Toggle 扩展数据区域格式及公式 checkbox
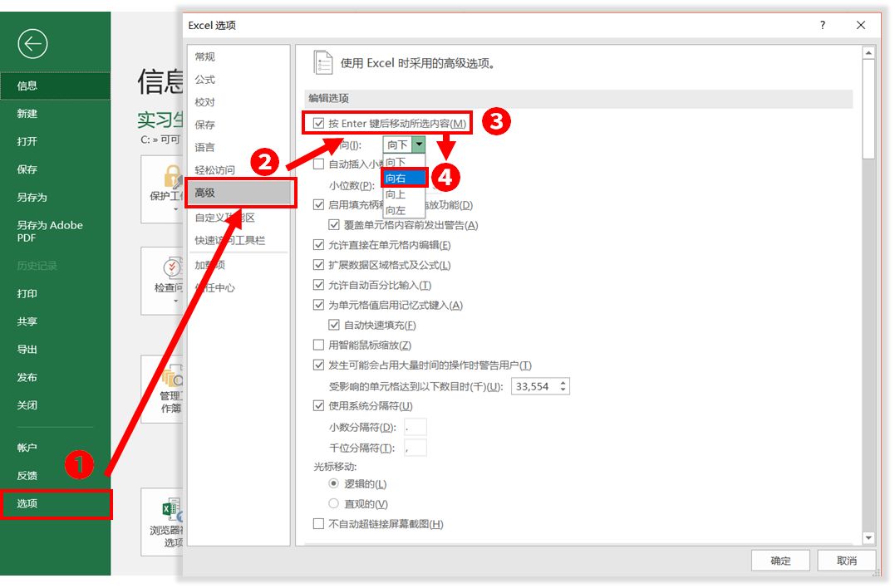 click(x=318, y=265)
